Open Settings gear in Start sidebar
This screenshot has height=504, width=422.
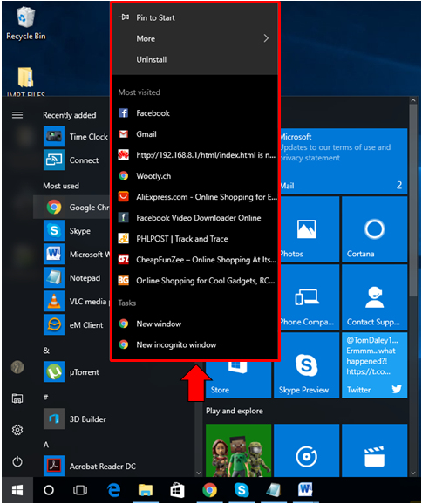click(17, 430)
